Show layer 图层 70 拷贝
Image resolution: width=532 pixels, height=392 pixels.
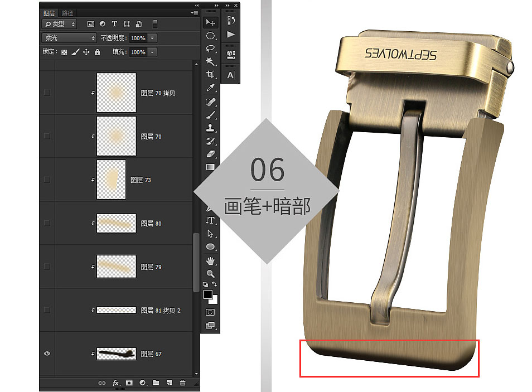click(47, 93)
